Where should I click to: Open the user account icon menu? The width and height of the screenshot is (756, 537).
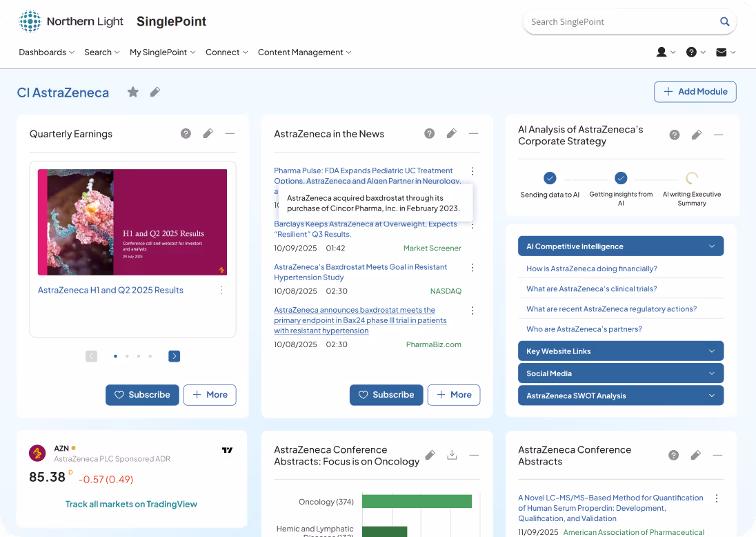click(666, 52)
